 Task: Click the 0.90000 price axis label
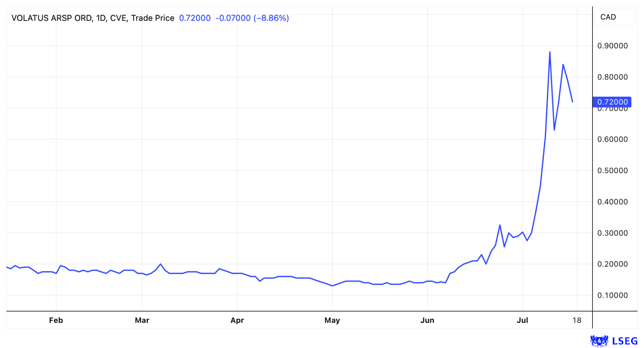tap(612, 46)
